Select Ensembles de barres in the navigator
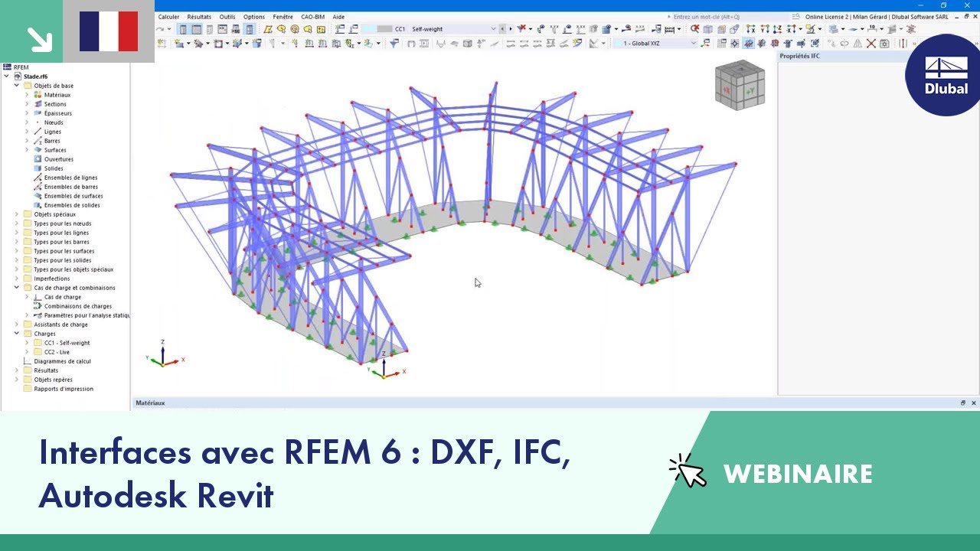The image size is (980, 551). 71,187
